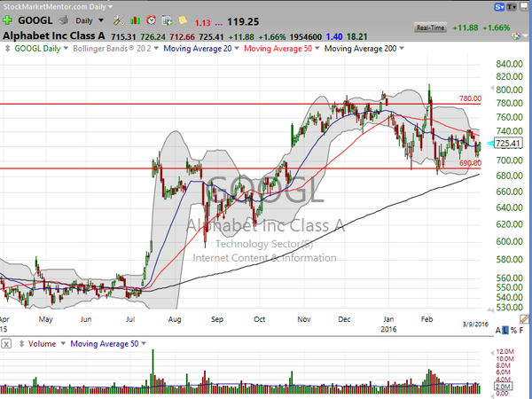Open the Moving Average 200 dropdown
Viewport: 532px width, 399px height.
click(x=402, y=49)
